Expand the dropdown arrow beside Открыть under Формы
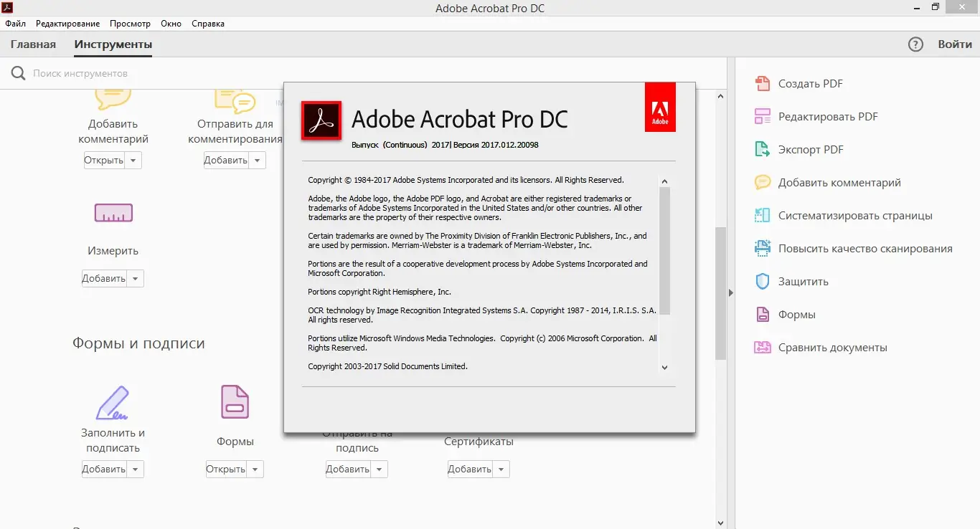 point(255,470)
